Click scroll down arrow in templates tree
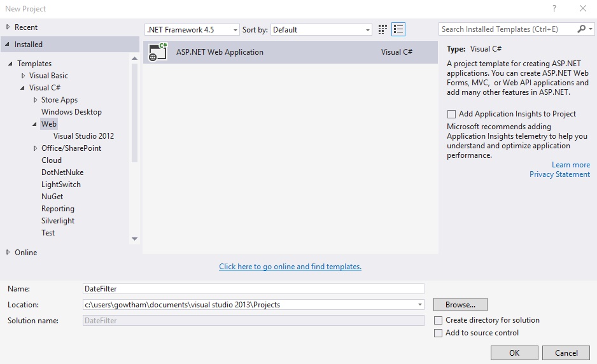Image resolution: width=597 pixels, height=364 pixels. pos(134,239)
